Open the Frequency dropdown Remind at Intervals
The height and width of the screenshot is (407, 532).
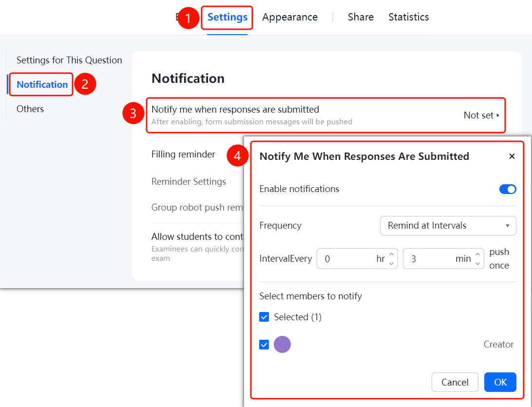click(448, 226)
